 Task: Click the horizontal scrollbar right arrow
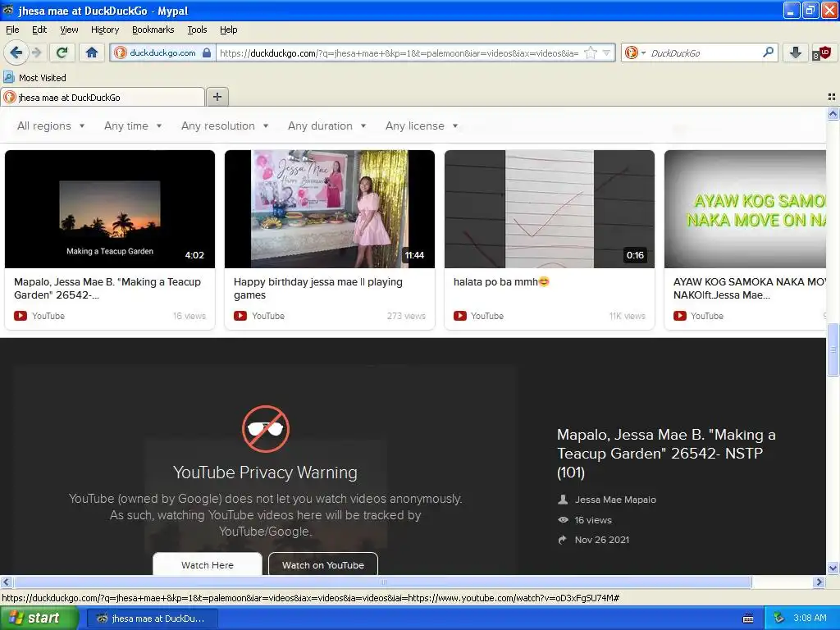819,582
